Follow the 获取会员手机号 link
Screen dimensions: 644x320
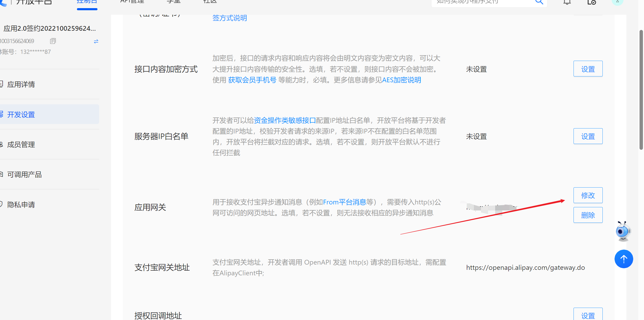point(252,80)
